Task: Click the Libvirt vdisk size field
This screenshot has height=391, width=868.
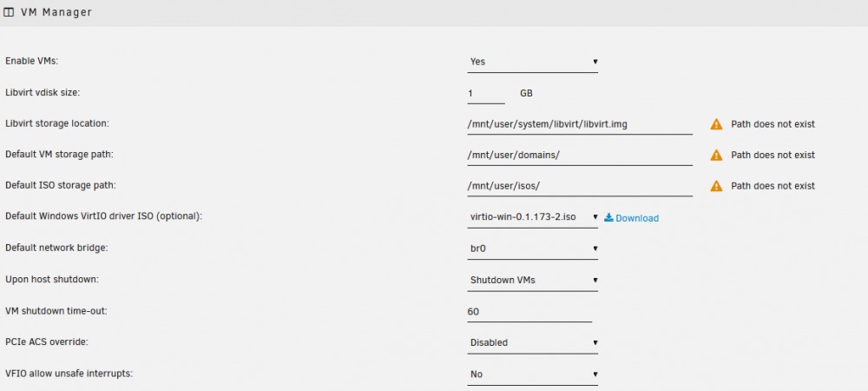Action: click(486, 94)
